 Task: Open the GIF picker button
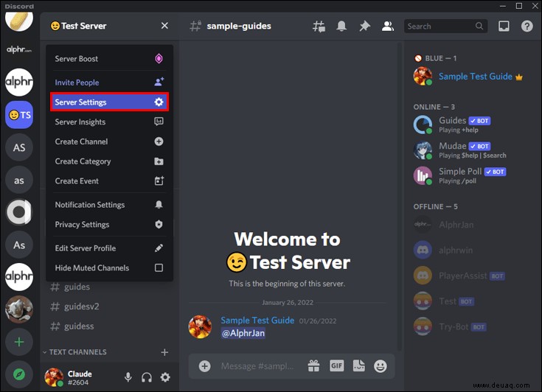[337, 365]
